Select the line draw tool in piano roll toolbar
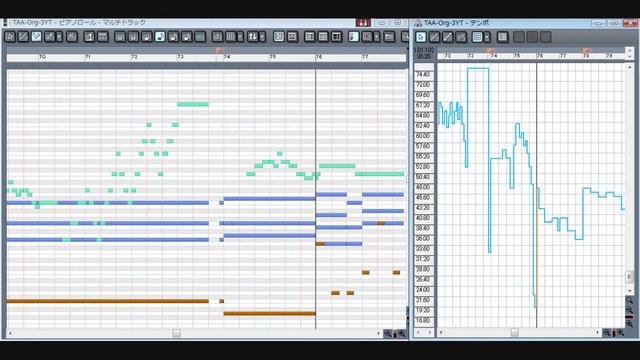This screenshot has height=360, width=640. point(50,37)
